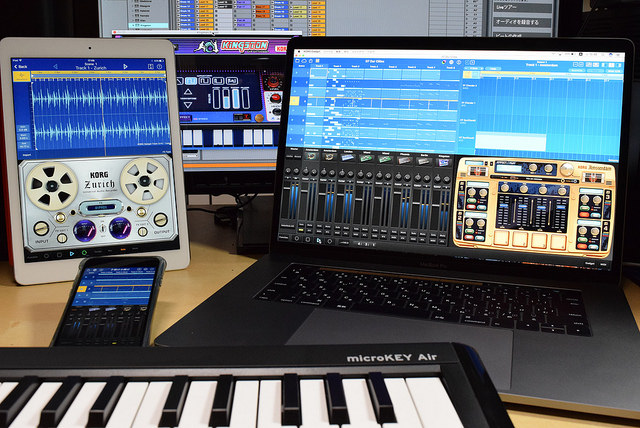Tap Import button below iPad waveform
This screenshot has width=640, height=428.
(x=27, y=155)
